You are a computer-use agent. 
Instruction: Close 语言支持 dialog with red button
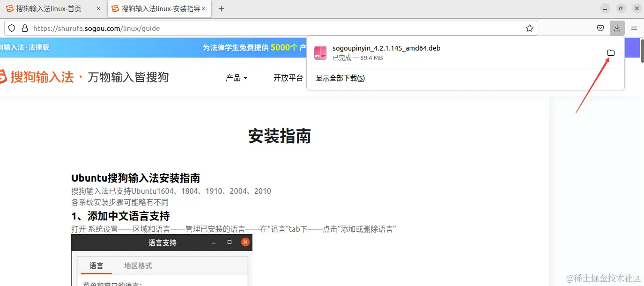tap(245, 242)
